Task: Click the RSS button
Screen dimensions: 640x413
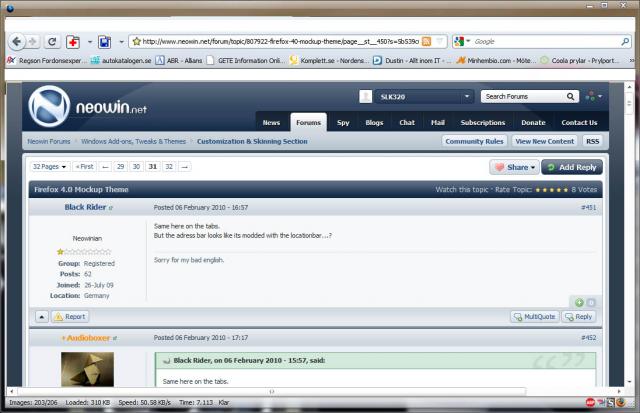Action: point(593,141)
